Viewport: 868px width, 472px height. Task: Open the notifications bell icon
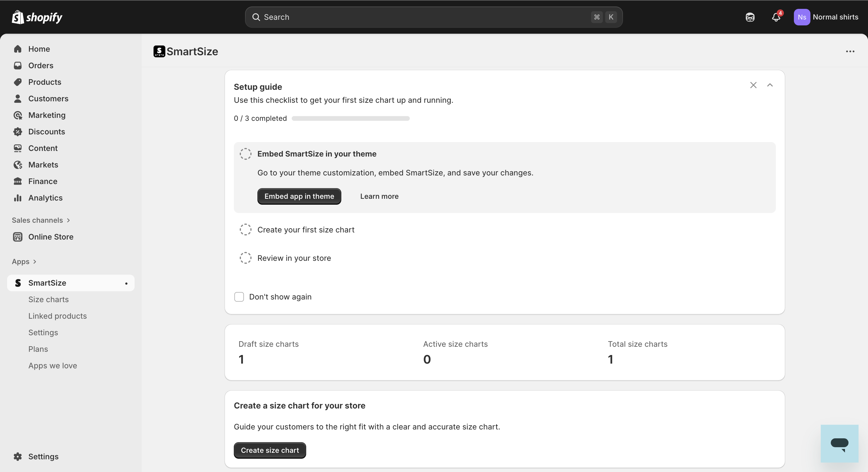coord(776,17)
